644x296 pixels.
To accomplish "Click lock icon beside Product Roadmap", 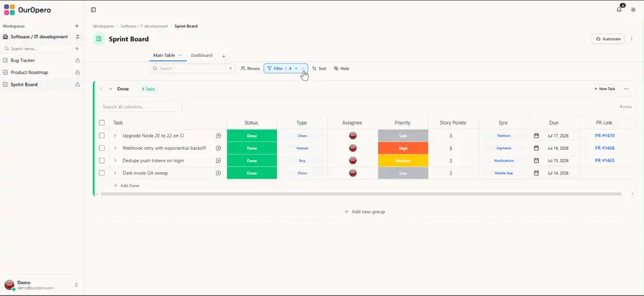I will (78, 73).
